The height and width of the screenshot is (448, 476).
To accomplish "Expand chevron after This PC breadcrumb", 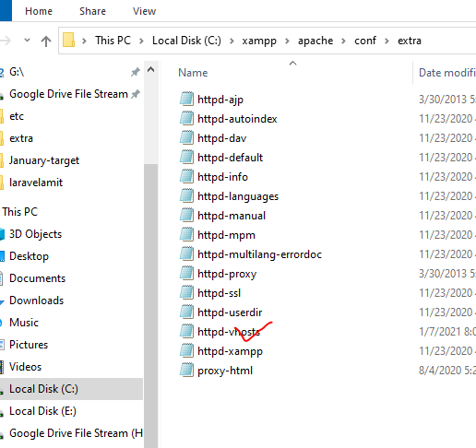I will coord(141,41).
